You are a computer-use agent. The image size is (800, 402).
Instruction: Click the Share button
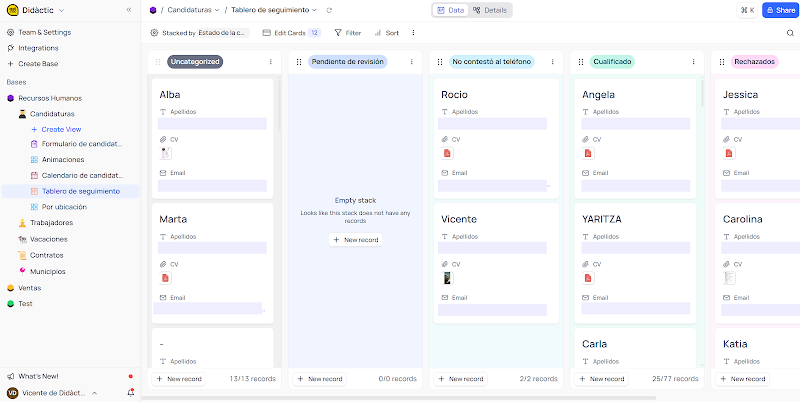780,10
